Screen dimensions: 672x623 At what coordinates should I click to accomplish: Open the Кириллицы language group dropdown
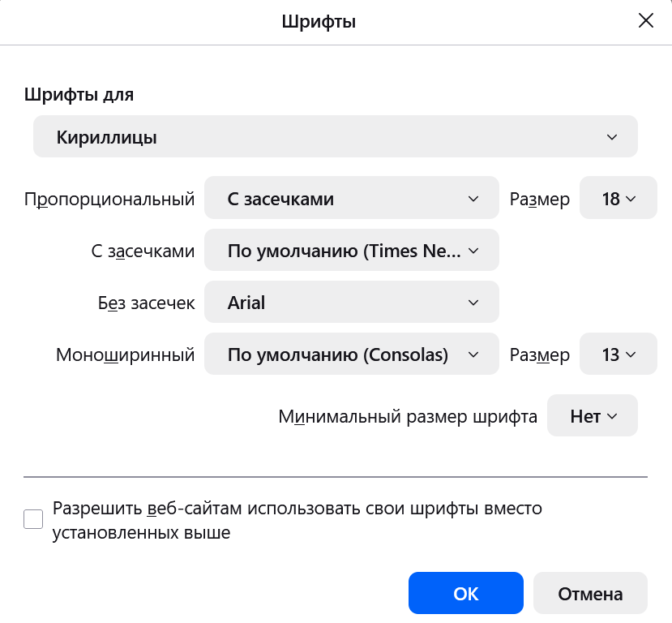coord(335,136)
